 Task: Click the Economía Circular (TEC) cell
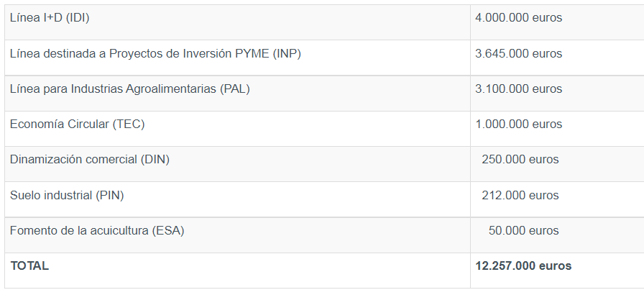coord(77,124)
